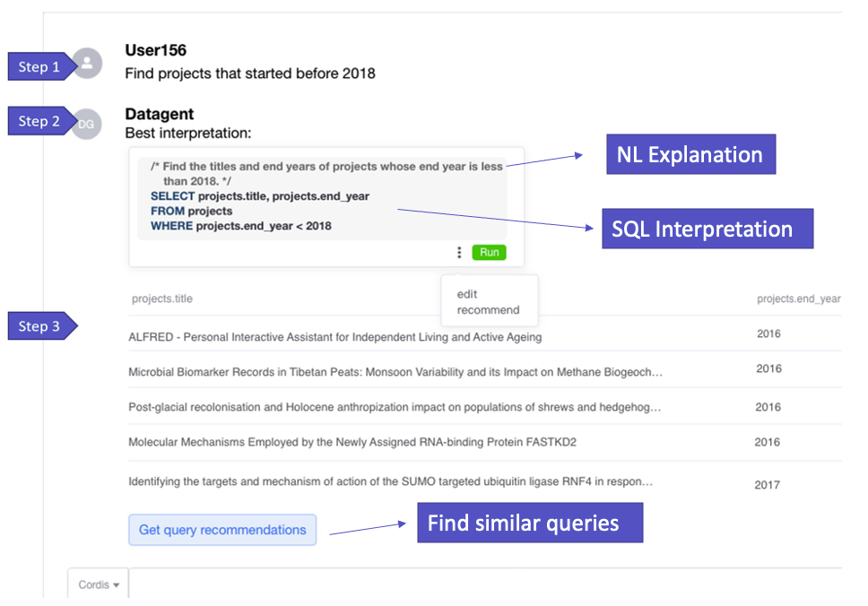This screenshot has width=868, height=606.
Task: Click the Molecular Mechanisms FASTKD2 row
Action: pos(485,442)
